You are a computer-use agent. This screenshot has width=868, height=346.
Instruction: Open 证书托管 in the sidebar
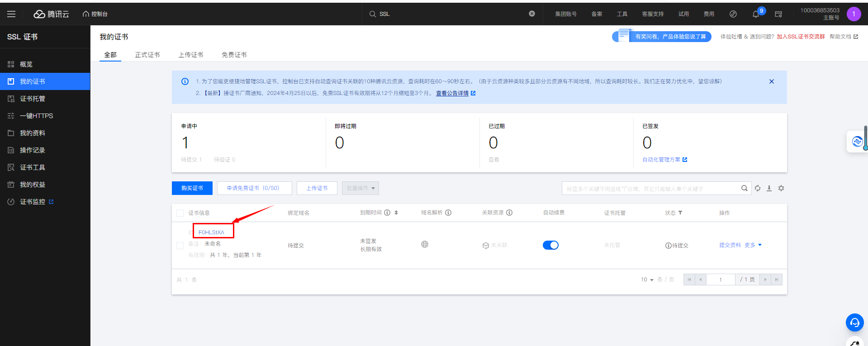[x=32, y=99]
